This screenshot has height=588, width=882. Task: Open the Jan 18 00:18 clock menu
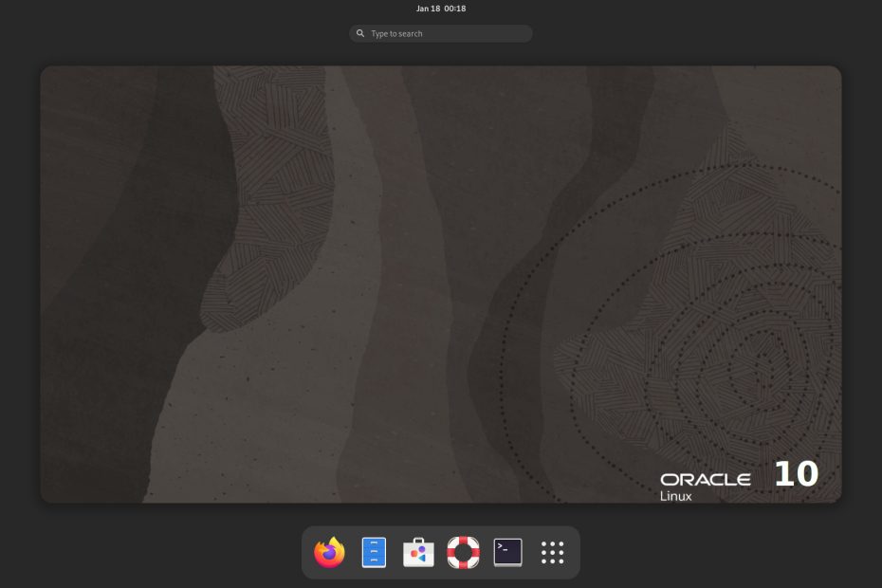[x=440, y=9]
